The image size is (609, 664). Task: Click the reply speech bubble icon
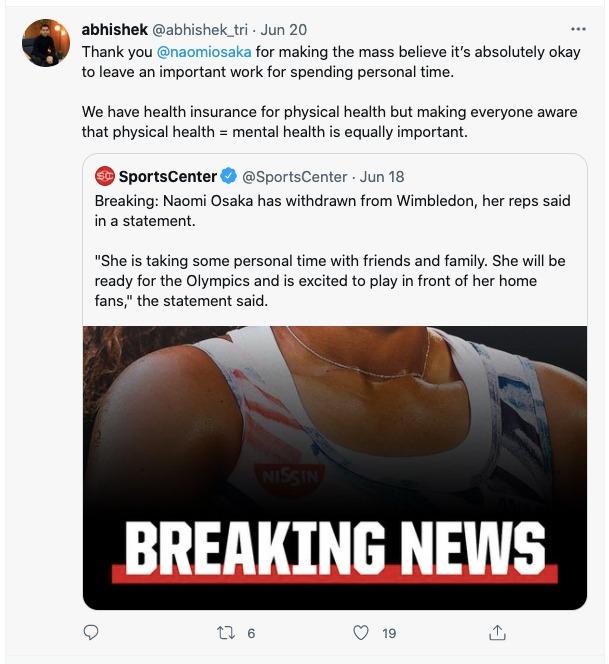point(91,633)
